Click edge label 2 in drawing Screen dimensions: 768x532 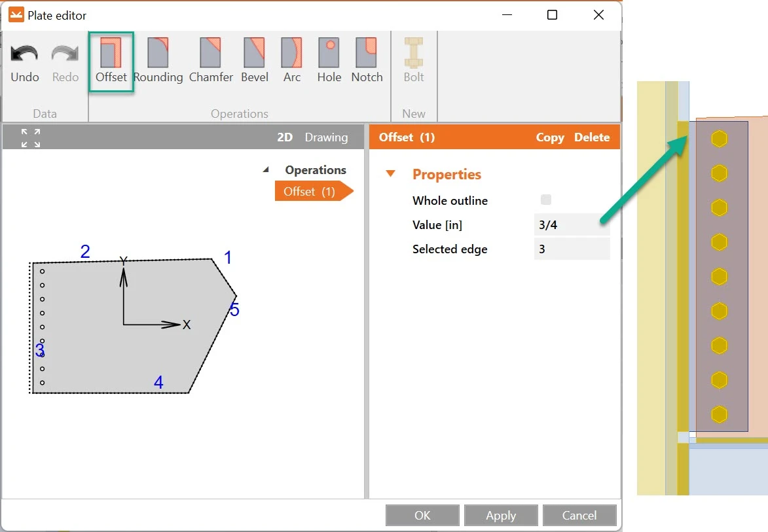click(x=85, y=251)
